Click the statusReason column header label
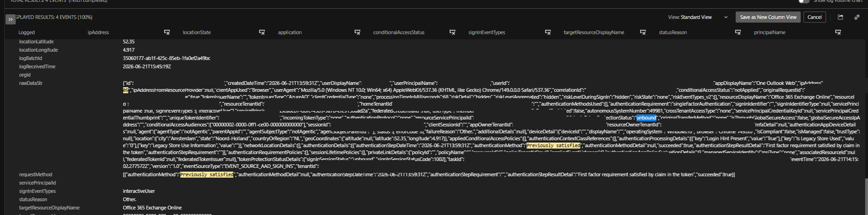This screenshot has width=868, height=215. click(673, 32)
